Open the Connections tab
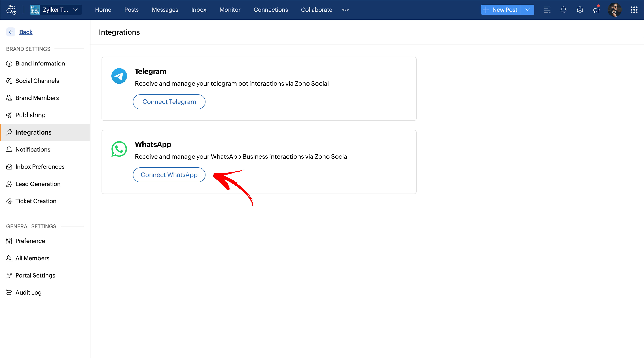Screen dimensions: 644x358 click(271, 10)
